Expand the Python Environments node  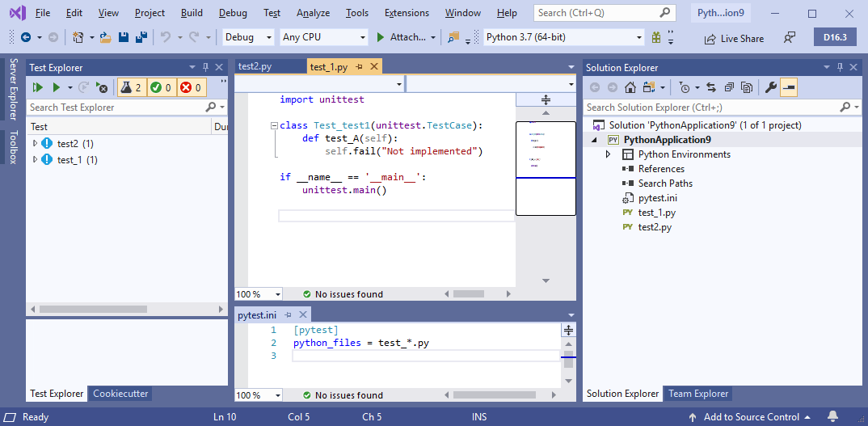pyautogui.click(x=608, y=154)
